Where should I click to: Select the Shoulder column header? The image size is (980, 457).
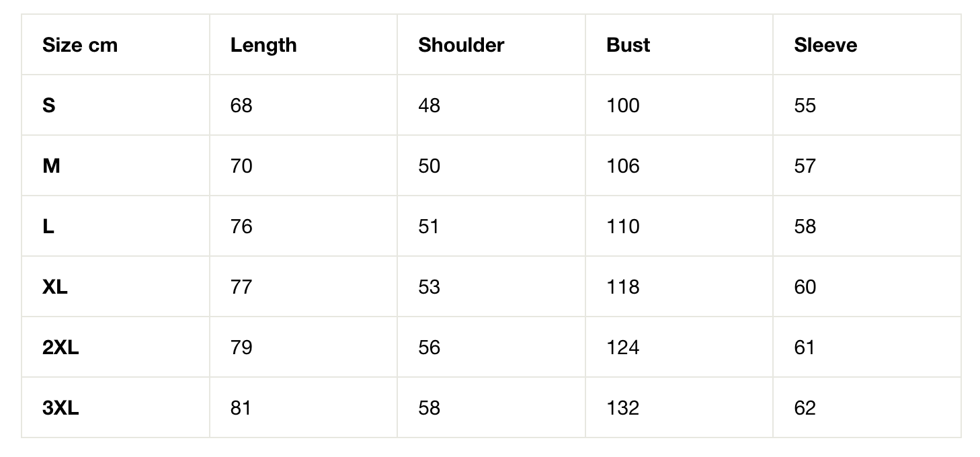click(x=460, y=45)
